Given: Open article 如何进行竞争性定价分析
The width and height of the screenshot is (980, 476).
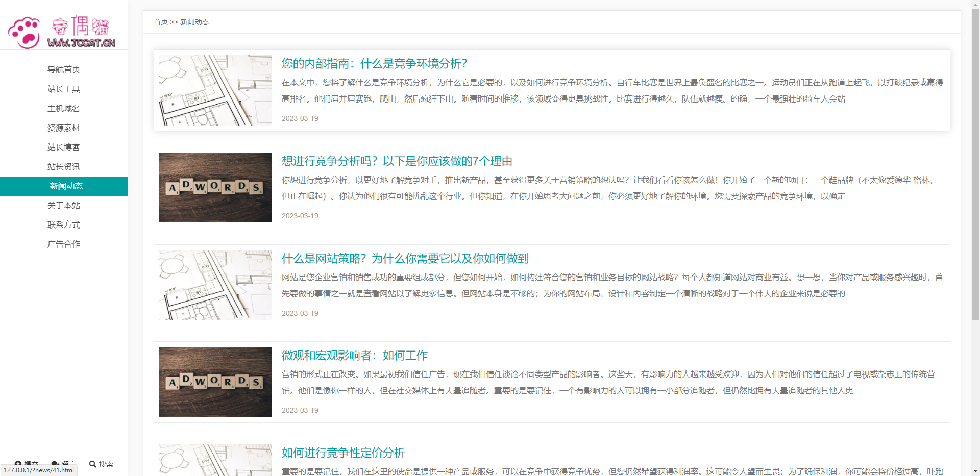Looking at the screenshot, I should click(x=343, y=453).
